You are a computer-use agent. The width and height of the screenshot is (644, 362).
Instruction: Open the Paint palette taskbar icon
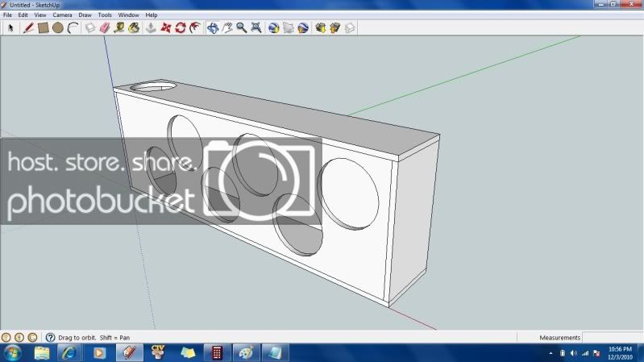(246, 352)
